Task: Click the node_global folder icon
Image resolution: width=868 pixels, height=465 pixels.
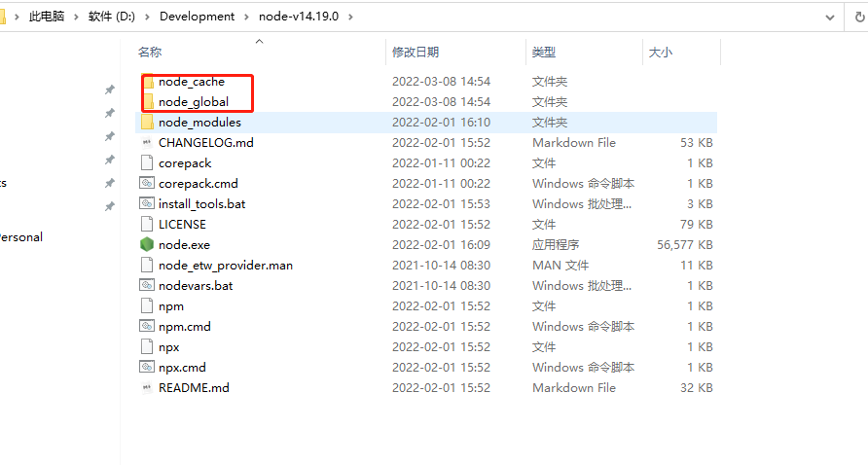Action: point(147,102)
